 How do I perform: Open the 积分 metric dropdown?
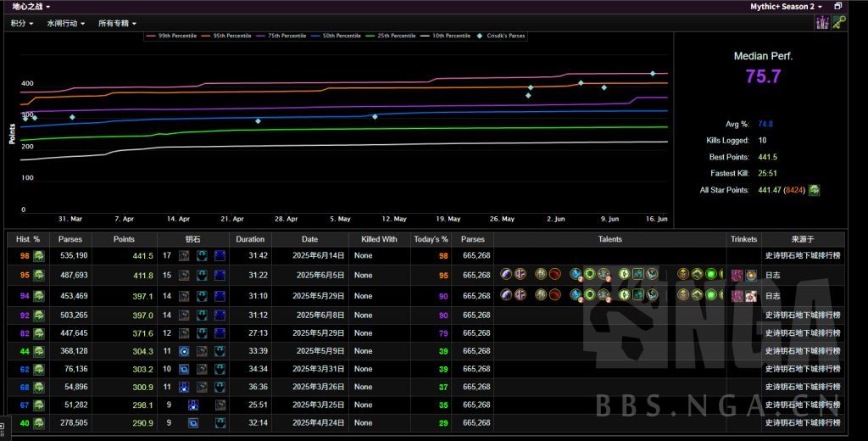pyautogui.click(x=22, y=24)
